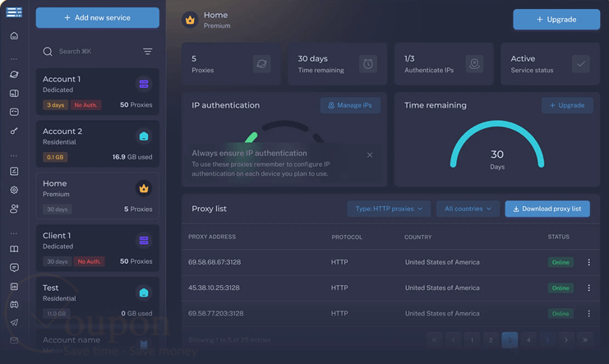This screenshot has height=364, width=609.
Task: Click the Search input field
Action: 98,52
